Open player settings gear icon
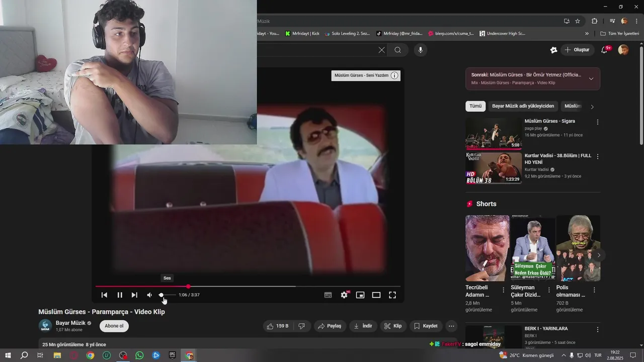Screen dimensions: 644x362 (344, 295)
